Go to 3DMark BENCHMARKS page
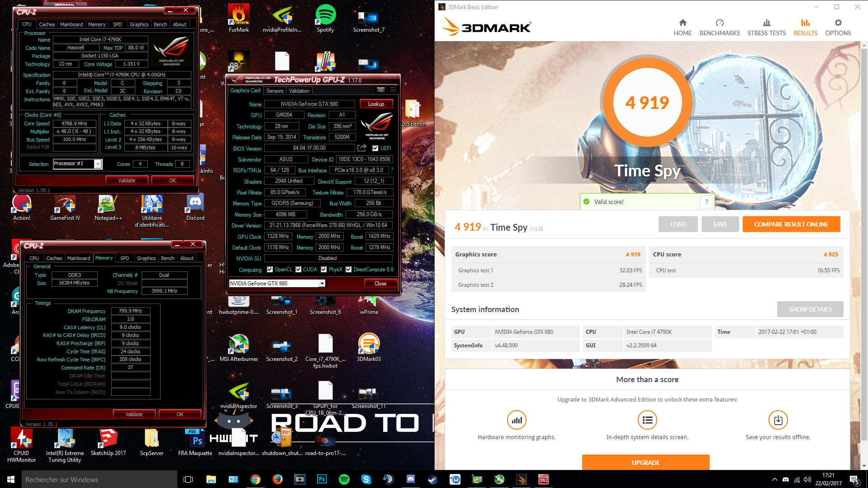 click(719, 28)
